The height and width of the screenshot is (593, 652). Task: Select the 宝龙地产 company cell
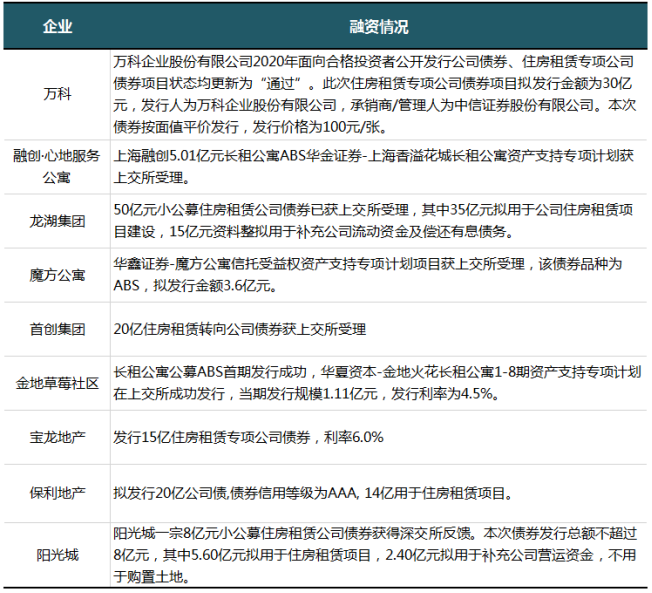point(57,437)
